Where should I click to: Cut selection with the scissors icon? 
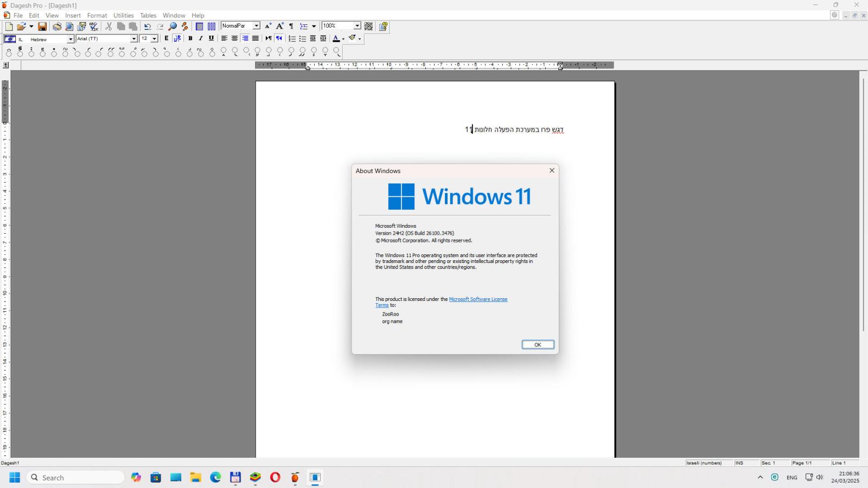(108, 27)
